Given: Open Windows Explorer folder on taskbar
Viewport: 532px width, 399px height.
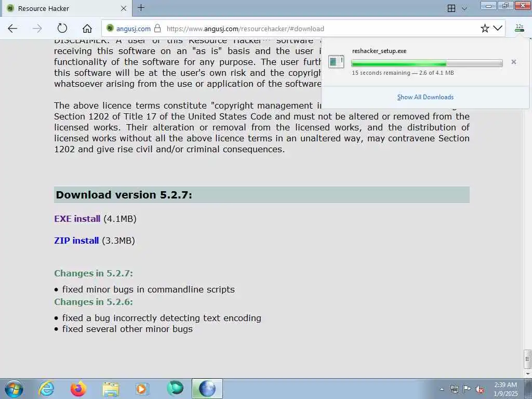Looking at the screenshot, I should pyautogui.click(x=110, y=389).
